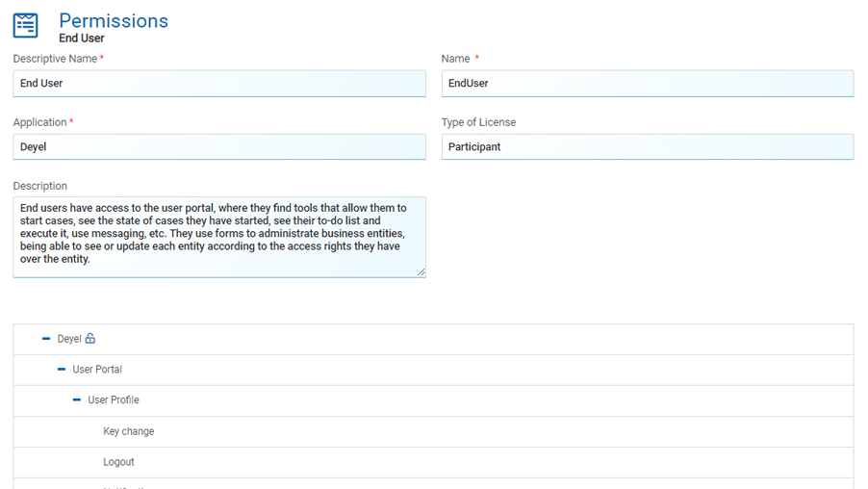Click the Deyel root tree label

69,339
